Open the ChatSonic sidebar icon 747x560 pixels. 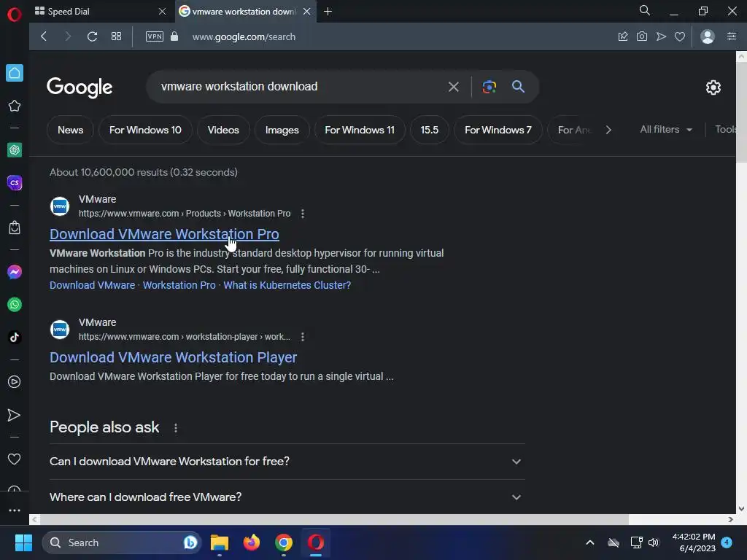coord(15,183)
